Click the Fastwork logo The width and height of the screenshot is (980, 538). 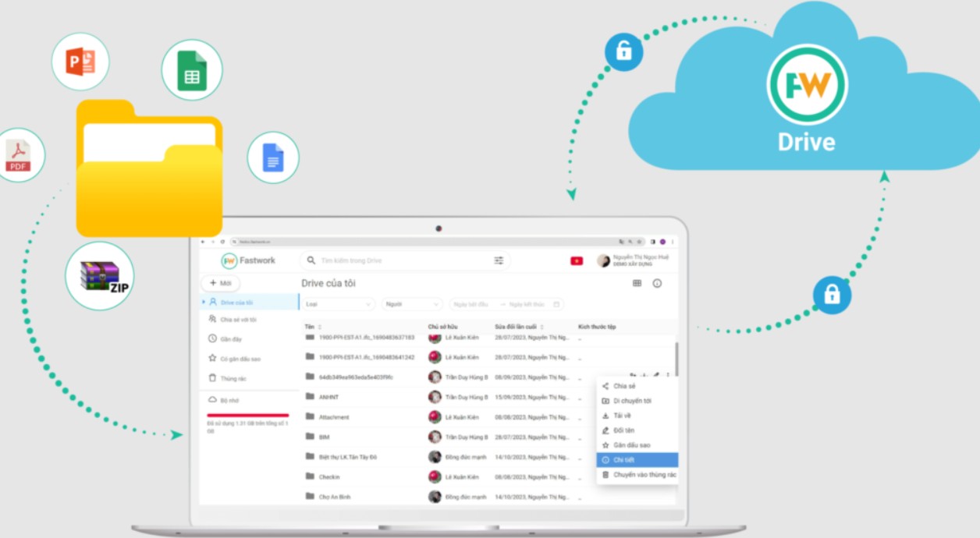point(249,260)
